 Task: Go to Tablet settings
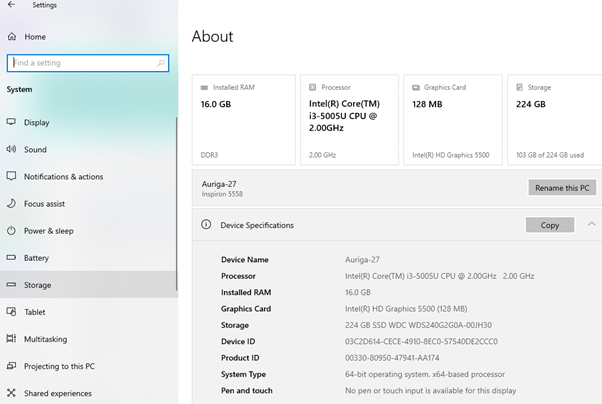point(89,312)
